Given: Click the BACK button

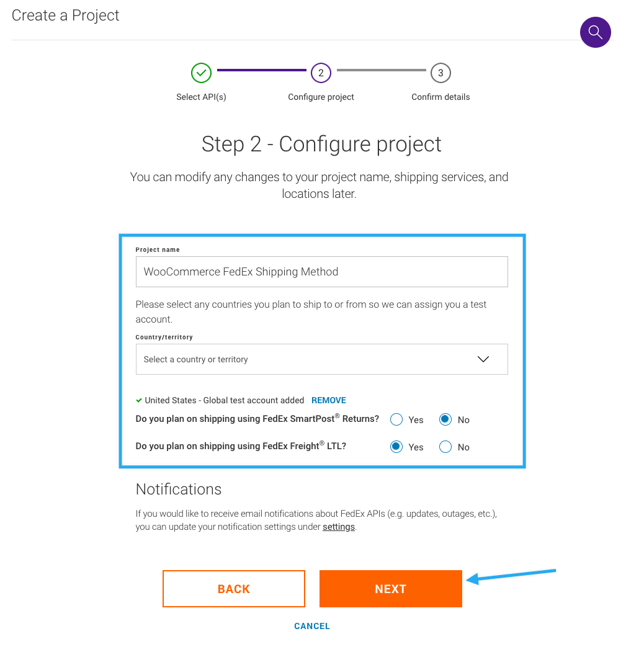Looking at the screenshot, I should [233, 588].
